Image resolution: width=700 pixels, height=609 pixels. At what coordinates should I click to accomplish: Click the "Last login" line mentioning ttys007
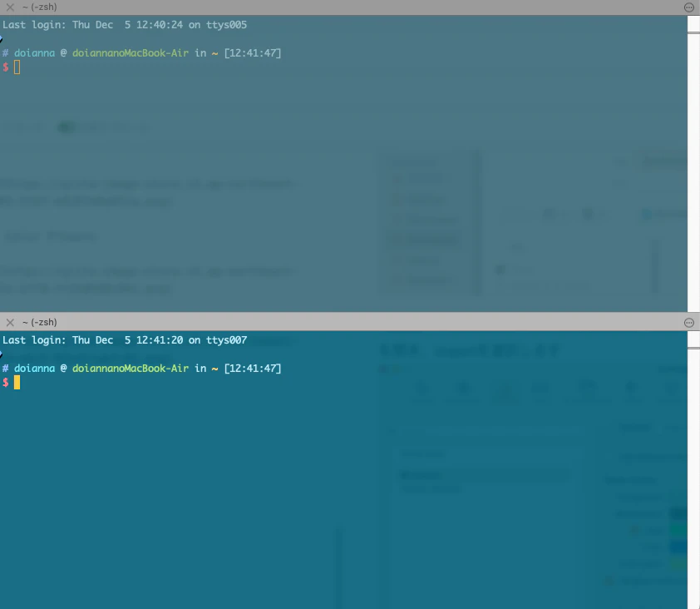click(x=125, y=340)
